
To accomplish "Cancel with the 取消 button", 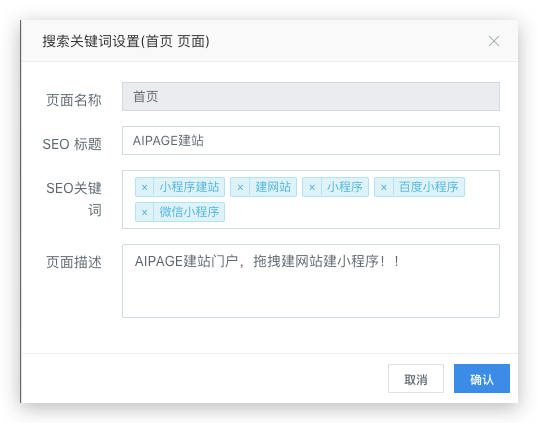I will tap(416, 379).
